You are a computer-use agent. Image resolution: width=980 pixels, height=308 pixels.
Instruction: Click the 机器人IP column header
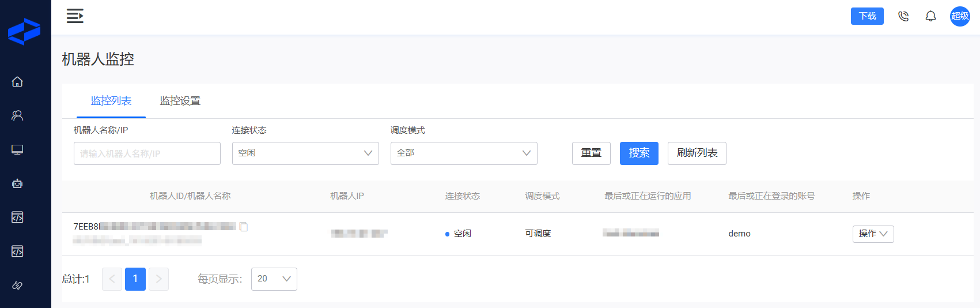coord(347,196)
